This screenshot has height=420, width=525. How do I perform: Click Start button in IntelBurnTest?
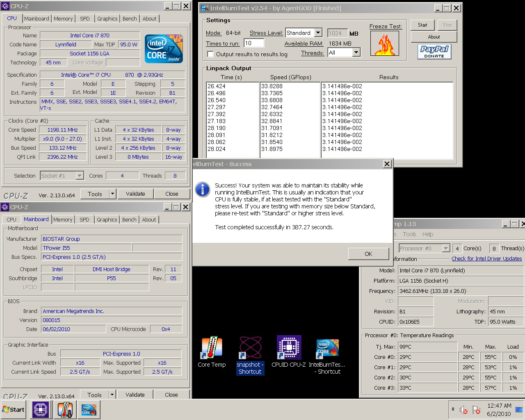tap(422, 25)
